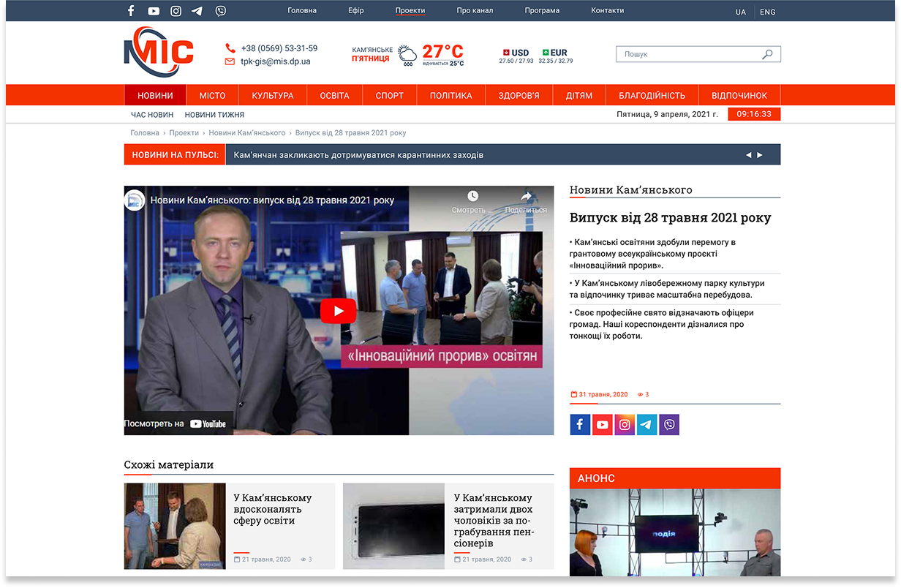Show previous ticker headline arrow
This screenshot has width=901, height=588.
click(748, 155)
